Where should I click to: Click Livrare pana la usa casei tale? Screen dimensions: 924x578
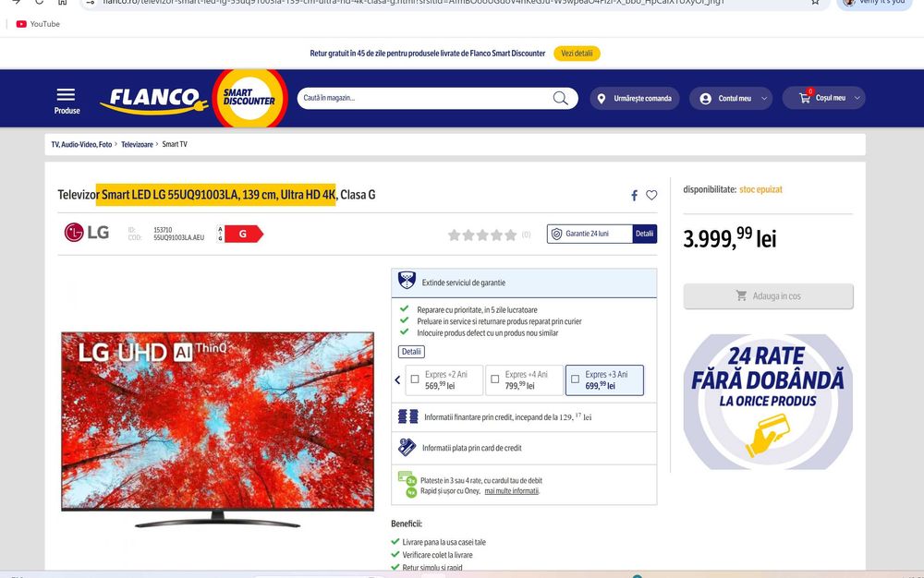click(444, 542)
